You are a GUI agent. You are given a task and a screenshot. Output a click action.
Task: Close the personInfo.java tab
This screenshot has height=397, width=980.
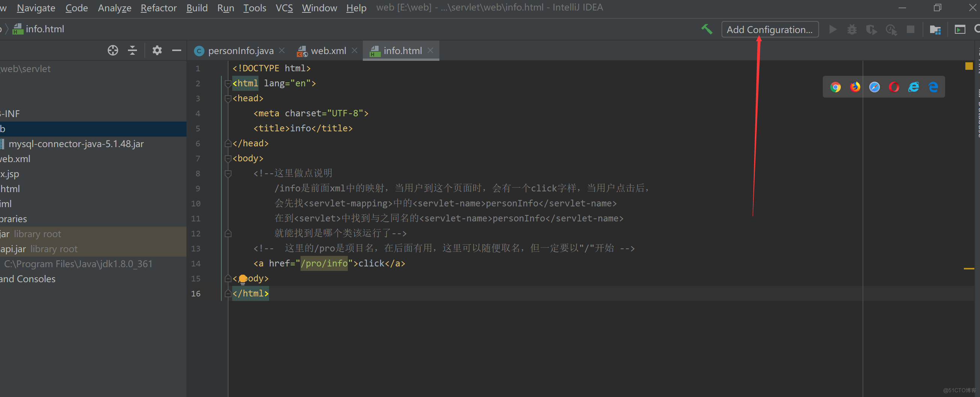[282, 50]
